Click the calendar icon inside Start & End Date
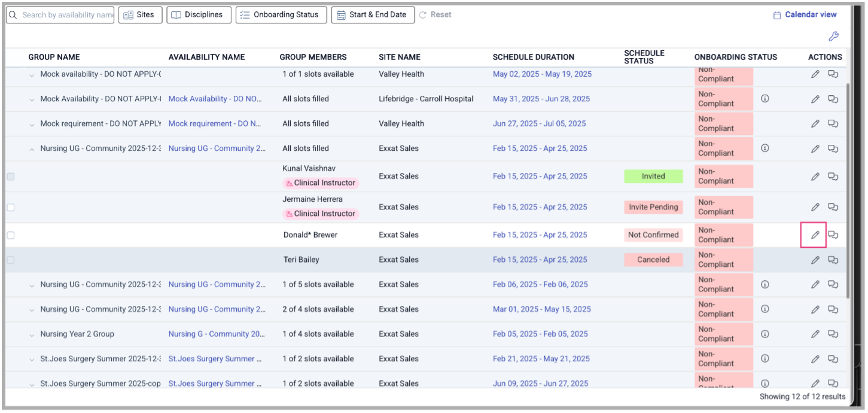Viewport: 868px width, 413px height. pyautogui.click(x=341, y=14)
